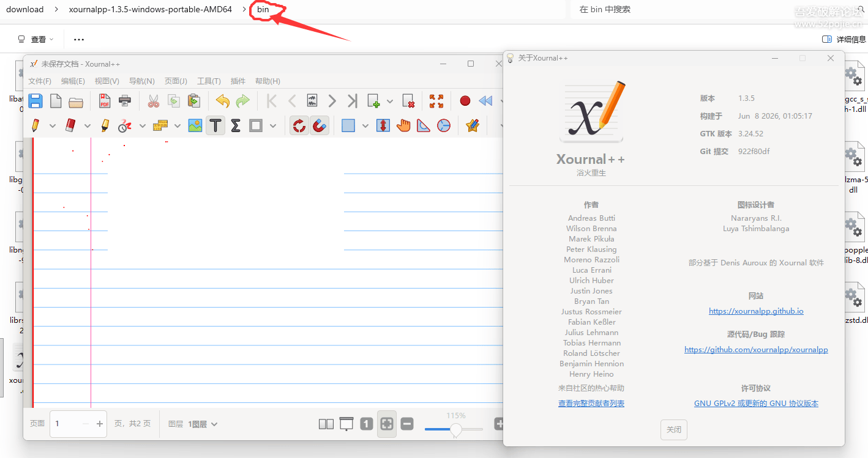
Task: Choose the Insert Image tool
Action: [195, 125]
